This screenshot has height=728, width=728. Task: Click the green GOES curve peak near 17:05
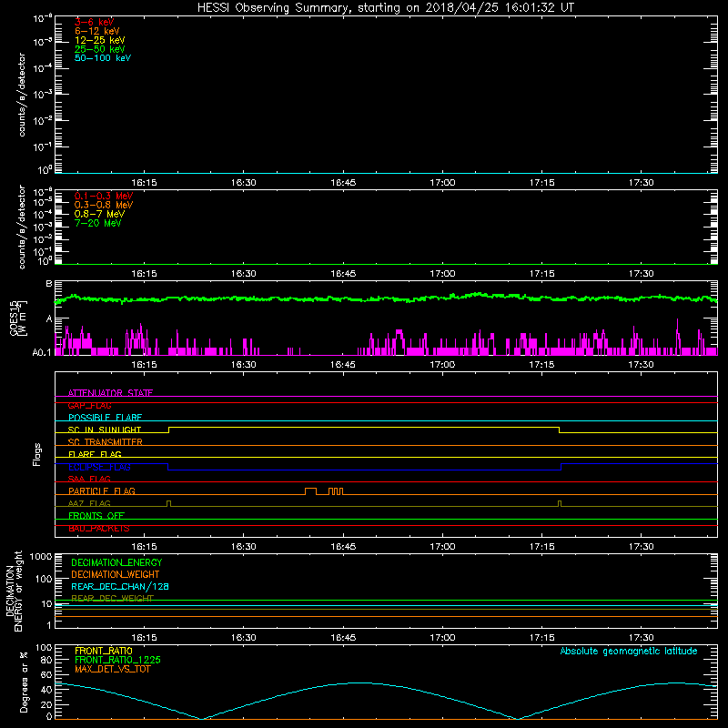pos(478,294)
